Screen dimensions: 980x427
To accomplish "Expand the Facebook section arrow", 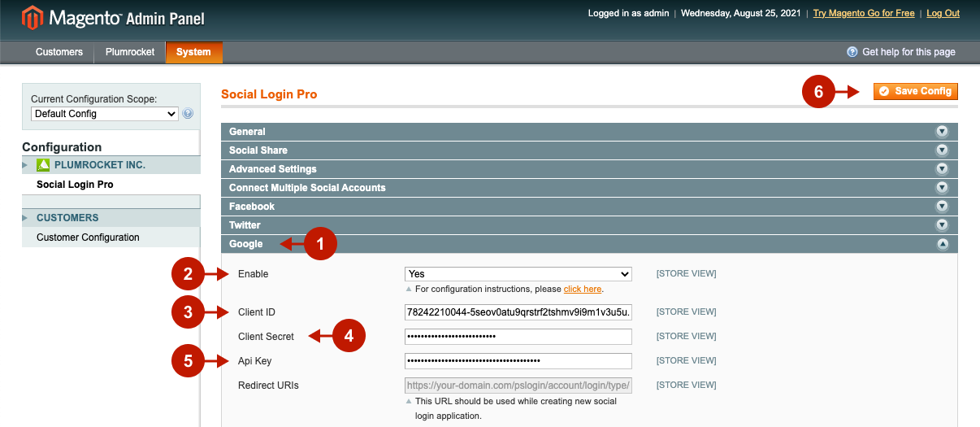I will click(x=942, y=207).
